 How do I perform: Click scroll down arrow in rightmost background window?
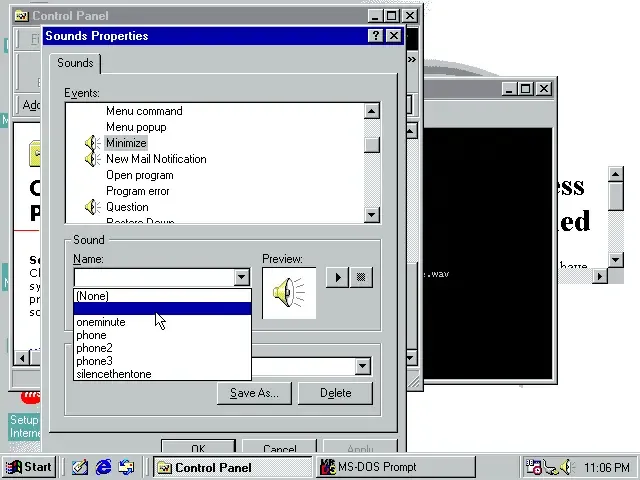click(x=616, y=260)
